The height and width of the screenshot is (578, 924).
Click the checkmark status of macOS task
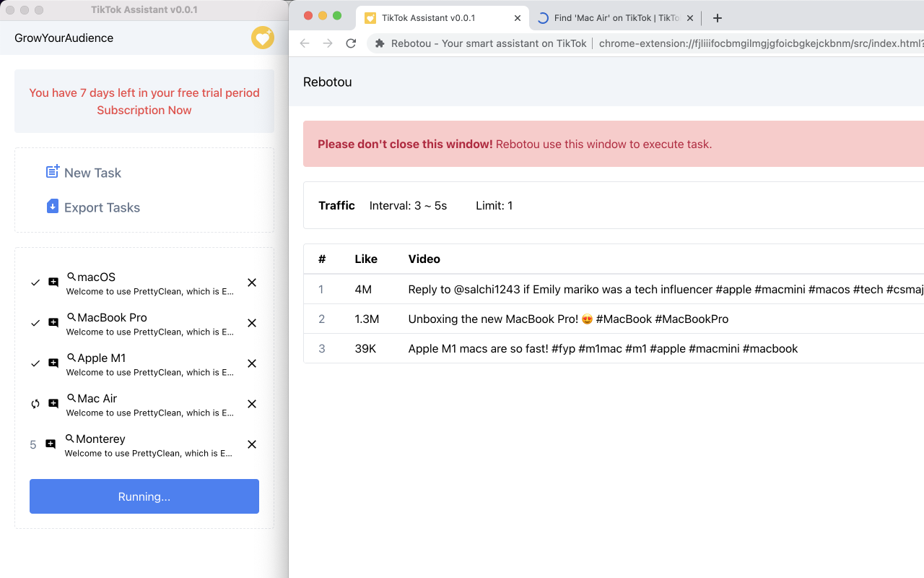point(35,282)
